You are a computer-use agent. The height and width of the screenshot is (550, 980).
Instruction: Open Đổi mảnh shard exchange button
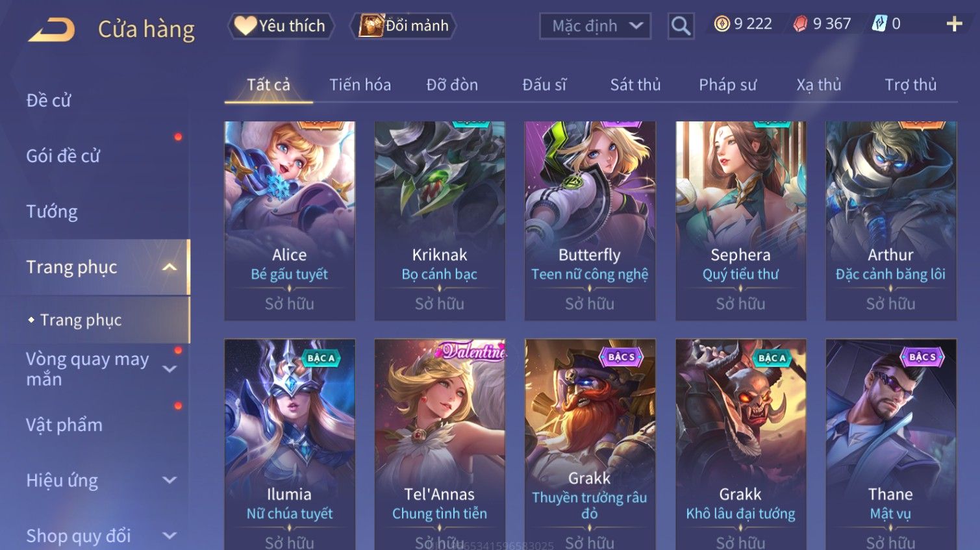point(403,26)
